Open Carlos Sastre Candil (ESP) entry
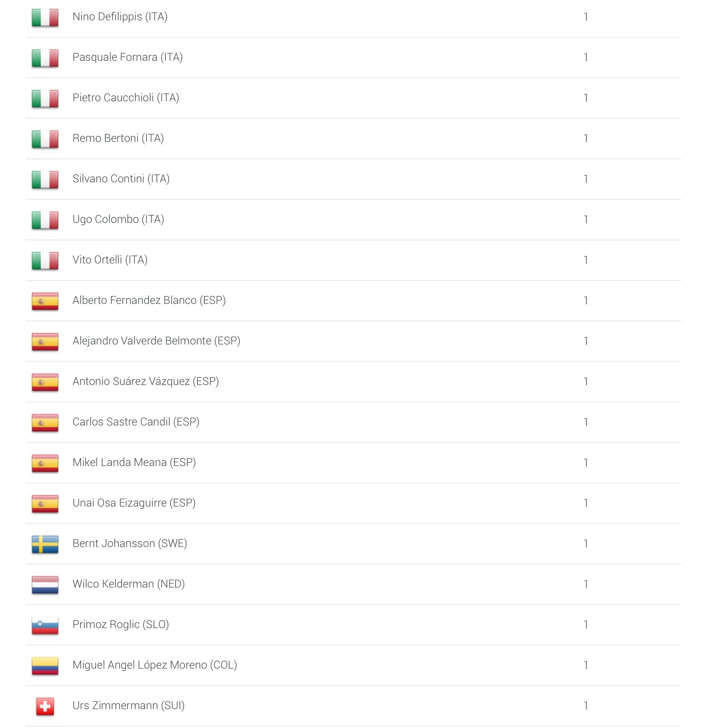 pos(136,422)
